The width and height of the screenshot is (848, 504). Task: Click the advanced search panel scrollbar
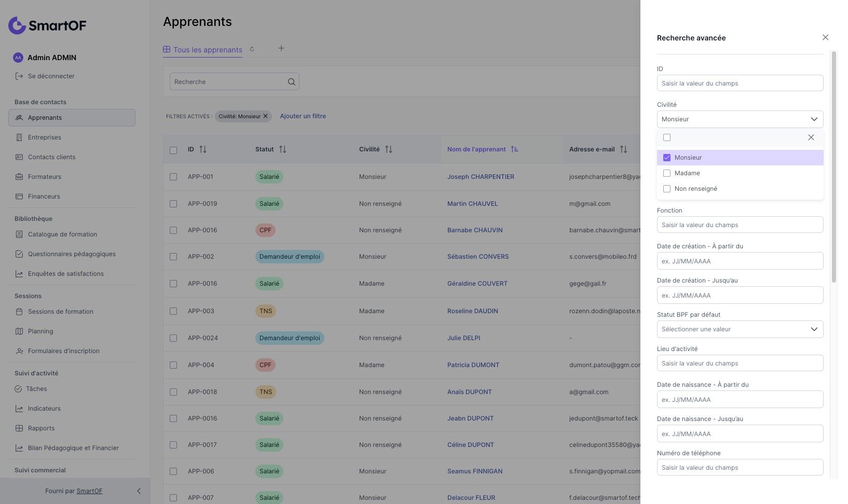[x=834, y=166]
